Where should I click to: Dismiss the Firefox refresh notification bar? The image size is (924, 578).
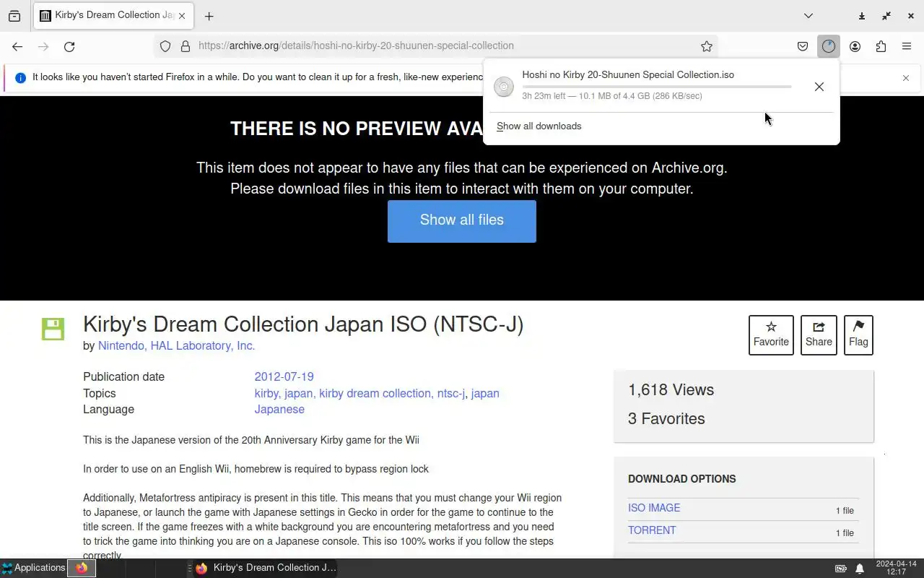pos(906,78)
